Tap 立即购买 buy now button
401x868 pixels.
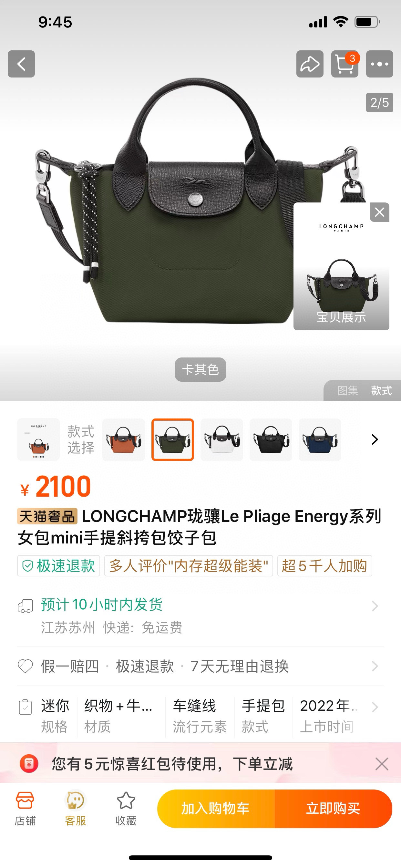pos(334,809)
